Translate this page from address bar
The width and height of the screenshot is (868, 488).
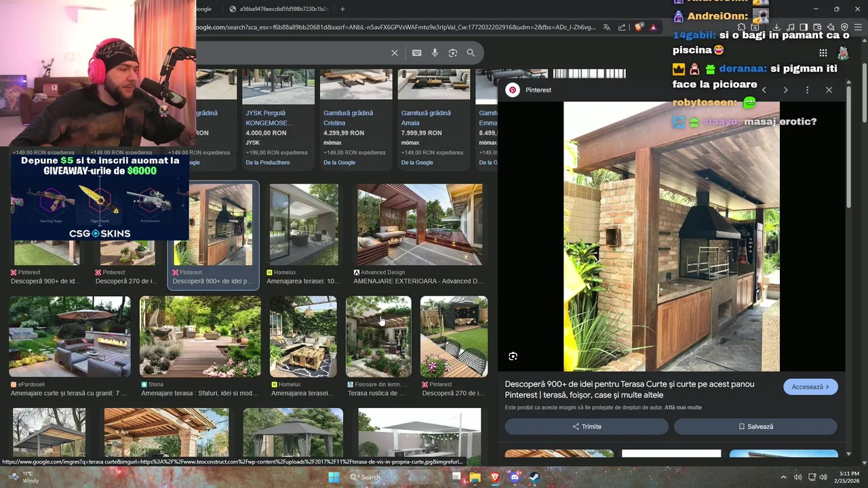606,27
